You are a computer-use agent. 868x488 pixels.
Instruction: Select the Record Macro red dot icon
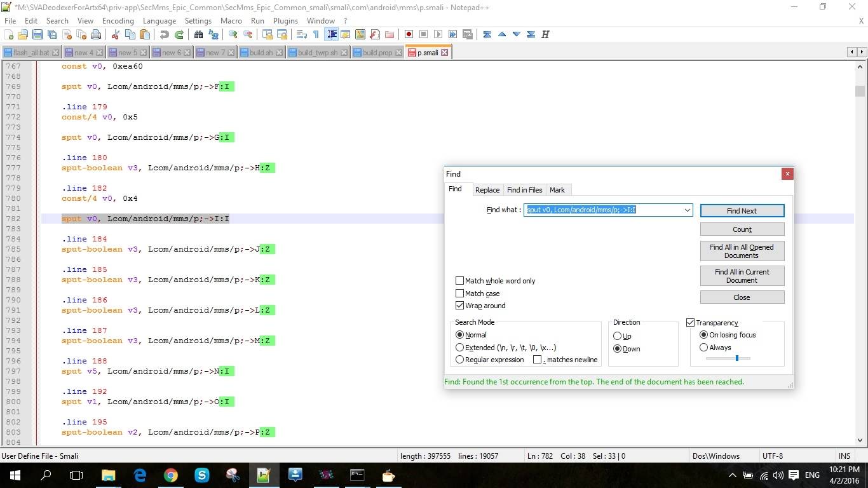pos(408,34)
